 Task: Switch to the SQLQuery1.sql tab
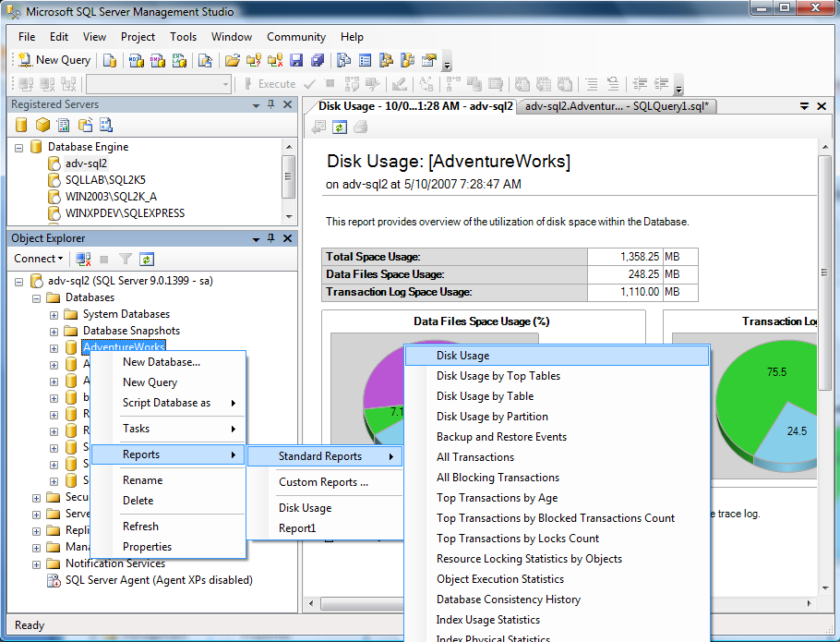(616, 106)
